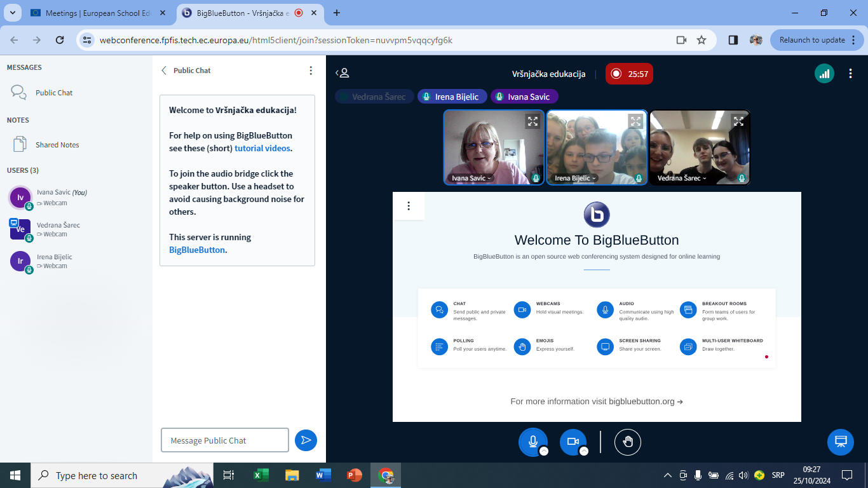Image resolution: width=868 pixels, height=488 pixels.
Task: Click the BigBlueButton logo on slide
Action: tap(597, 214)
